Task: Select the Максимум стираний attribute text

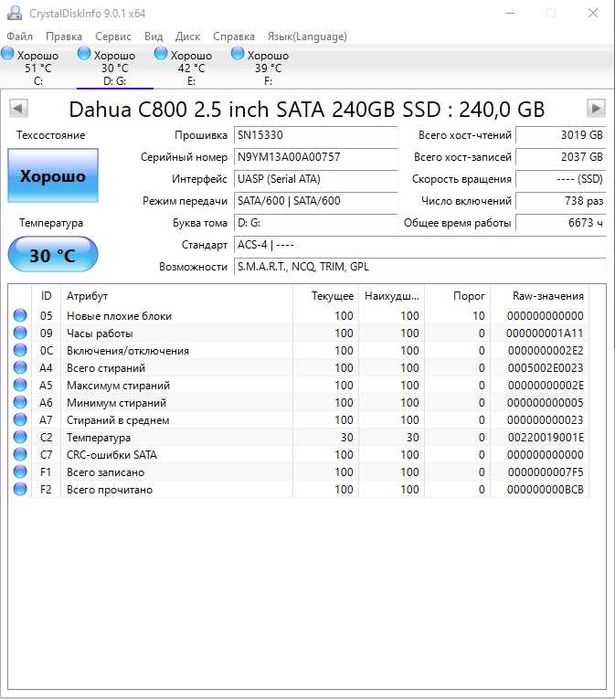Action: [x=118, y=386]
